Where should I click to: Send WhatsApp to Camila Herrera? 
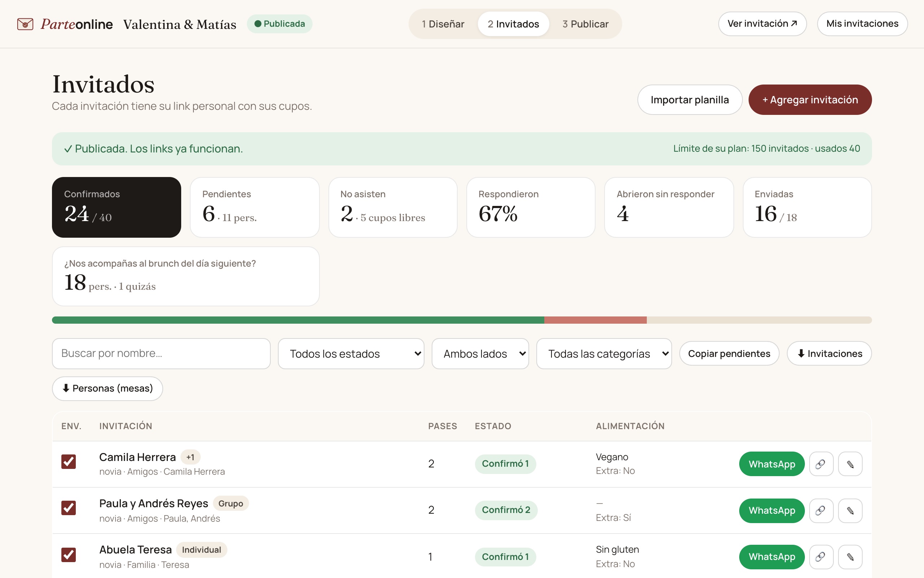[772, 464]
